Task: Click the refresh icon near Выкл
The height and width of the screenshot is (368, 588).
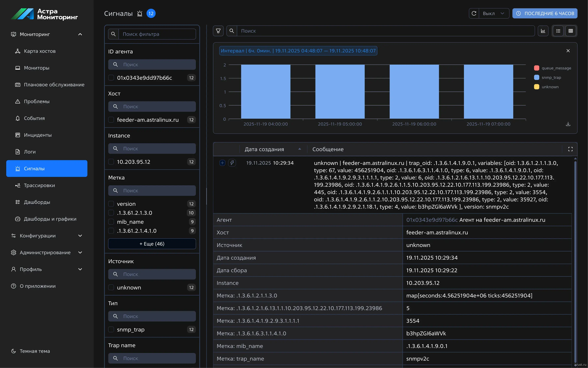Action: pyautogui.click(x=474, y=13)
